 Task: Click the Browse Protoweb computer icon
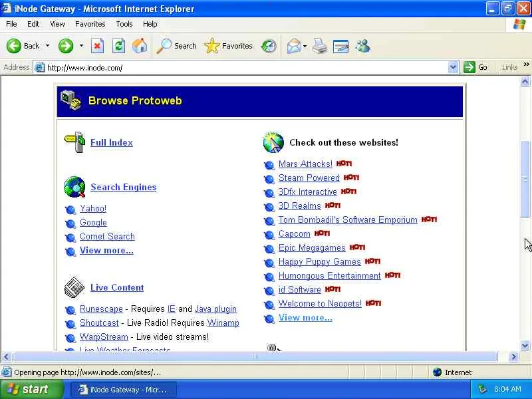[71, 100]
